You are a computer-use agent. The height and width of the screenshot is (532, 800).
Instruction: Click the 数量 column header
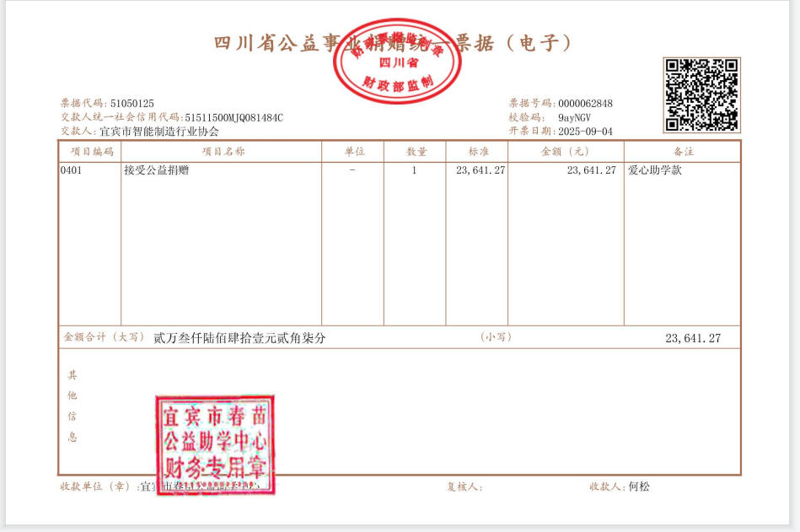pos(416,152)
